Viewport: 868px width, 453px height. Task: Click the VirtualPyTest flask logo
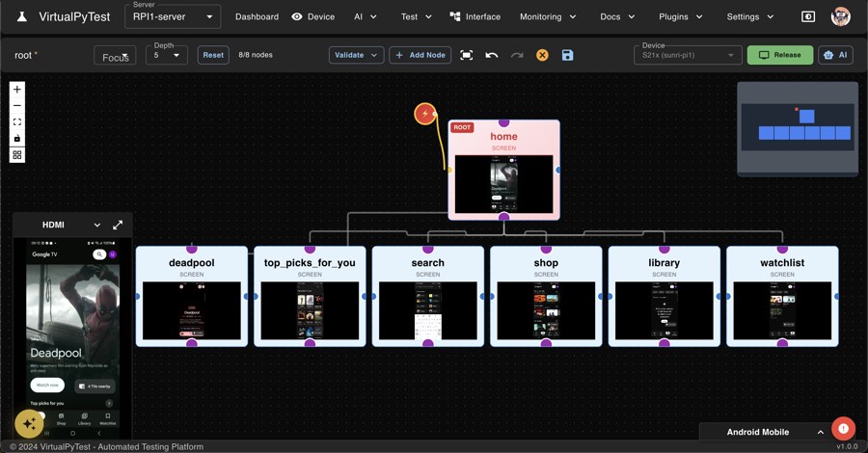(22, 16)
